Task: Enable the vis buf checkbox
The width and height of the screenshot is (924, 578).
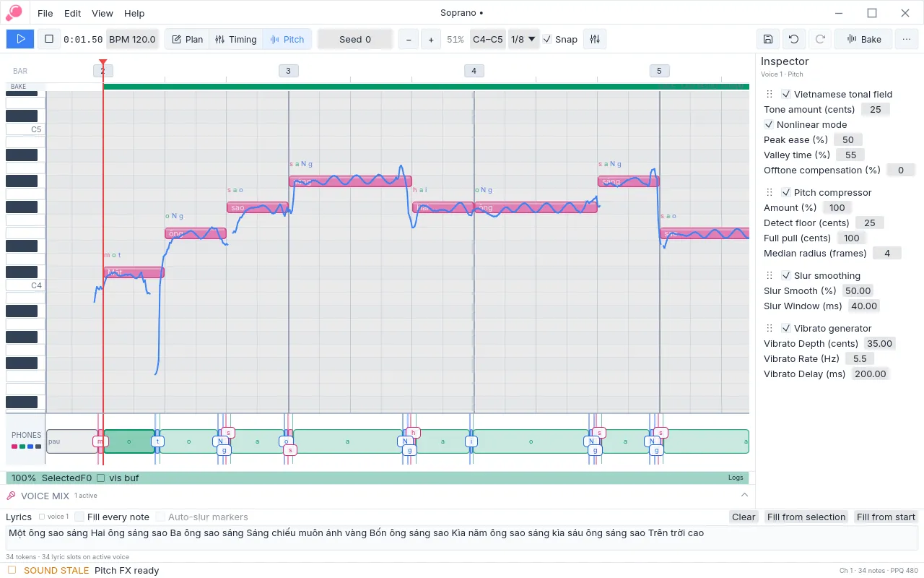Action: 101,478
